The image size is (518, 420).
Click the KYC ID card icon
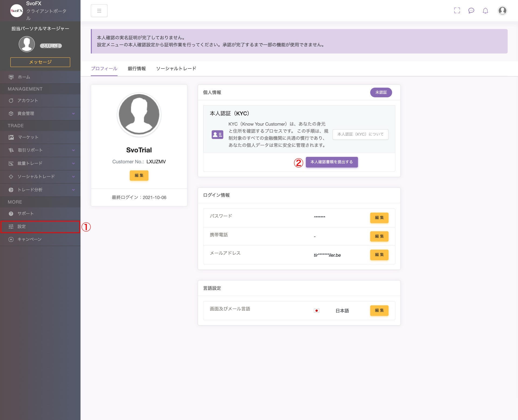click(x=217, y=134)
